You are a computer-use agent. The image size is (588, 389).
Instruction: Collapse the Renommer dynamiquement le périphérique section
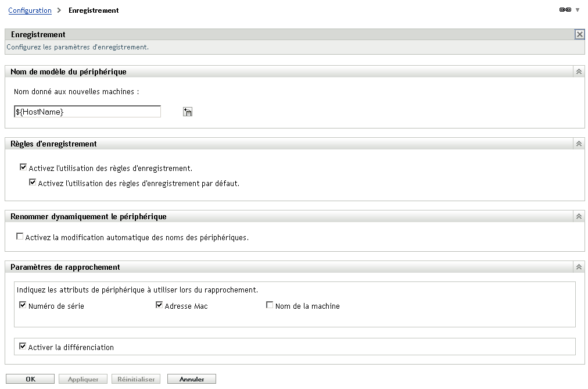(578, 215)
